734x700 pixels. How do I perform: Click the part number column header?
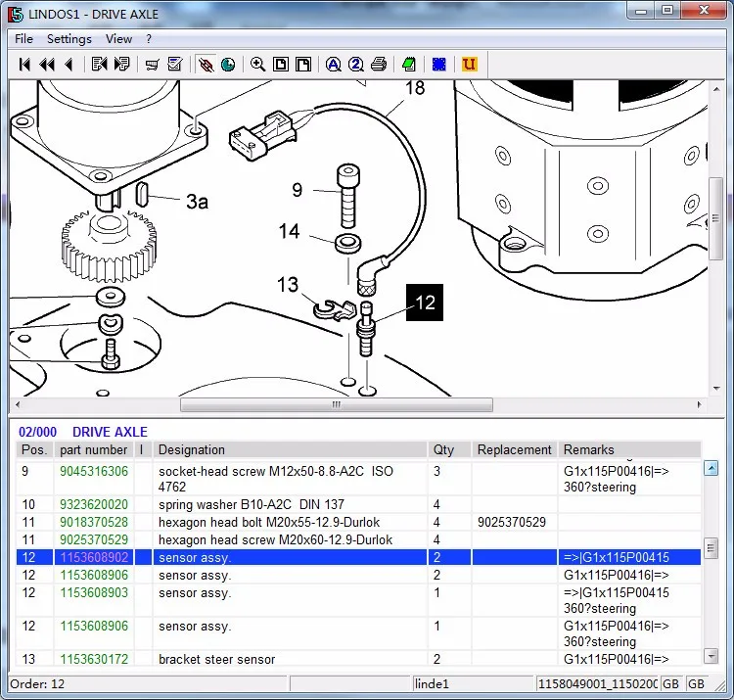click(94, 450)
